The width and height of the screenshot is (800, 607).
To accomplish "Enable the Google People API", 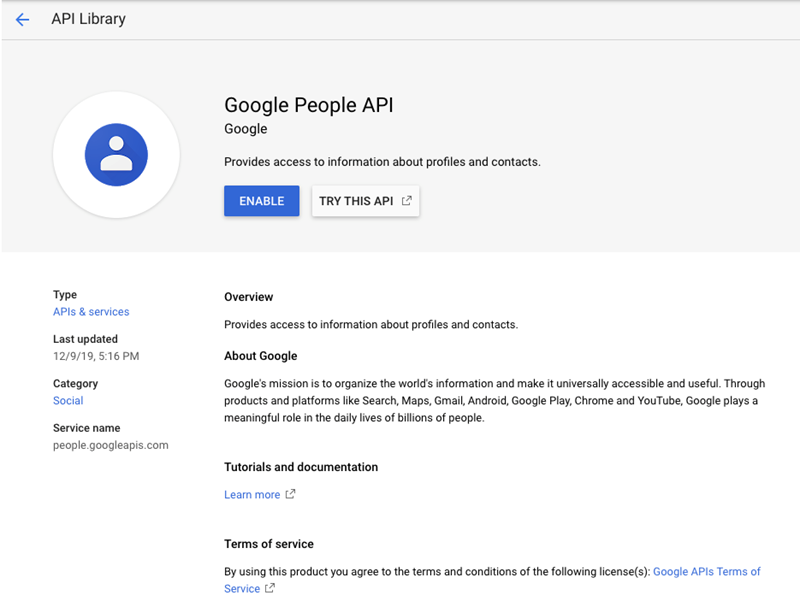I will pyautogui.click(x=261, y=201).
